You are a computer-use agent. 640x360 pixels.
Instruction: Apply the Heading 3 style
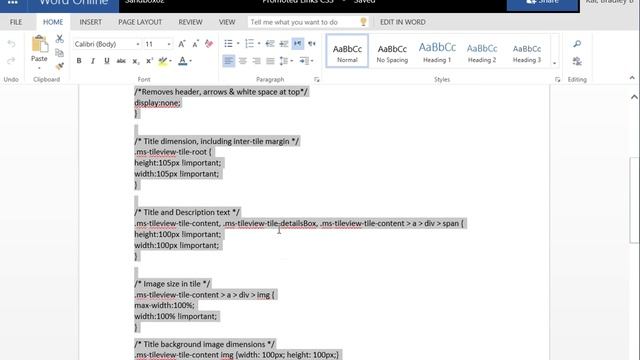(x=527, y=51)
